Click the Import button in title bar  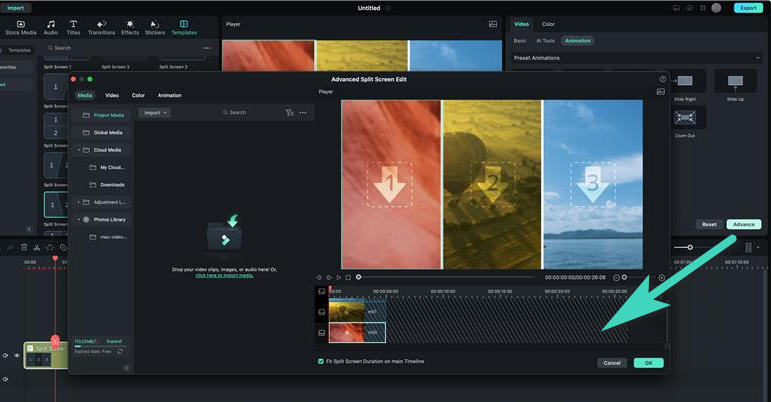[15, 8]
